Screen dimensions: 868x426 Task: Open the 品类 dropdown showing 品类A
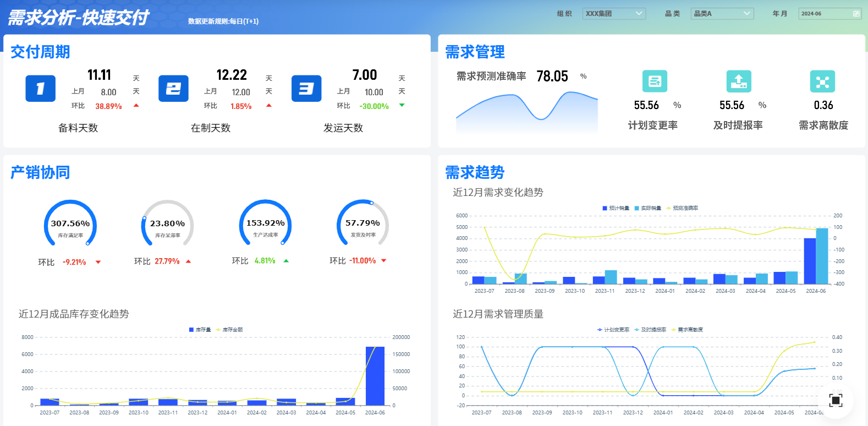[722, 14]
